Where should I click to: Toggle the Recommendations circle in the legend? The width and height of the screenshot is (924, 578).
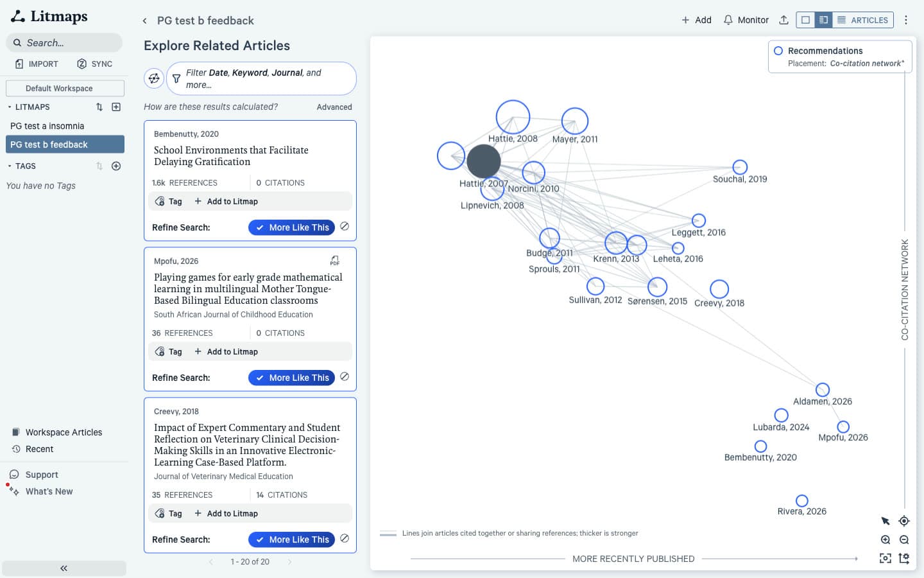click(778, 51)
